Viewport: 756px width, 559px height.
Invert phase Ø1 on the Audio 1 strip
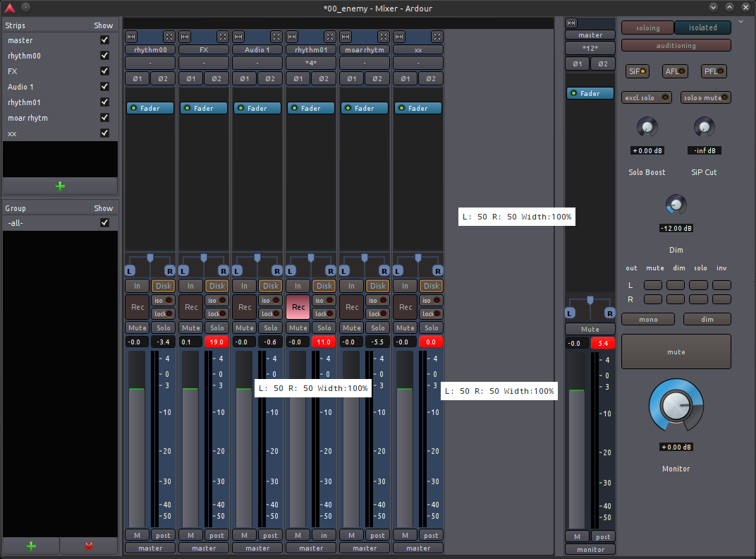pyautogui.click(x=244, y=78)
